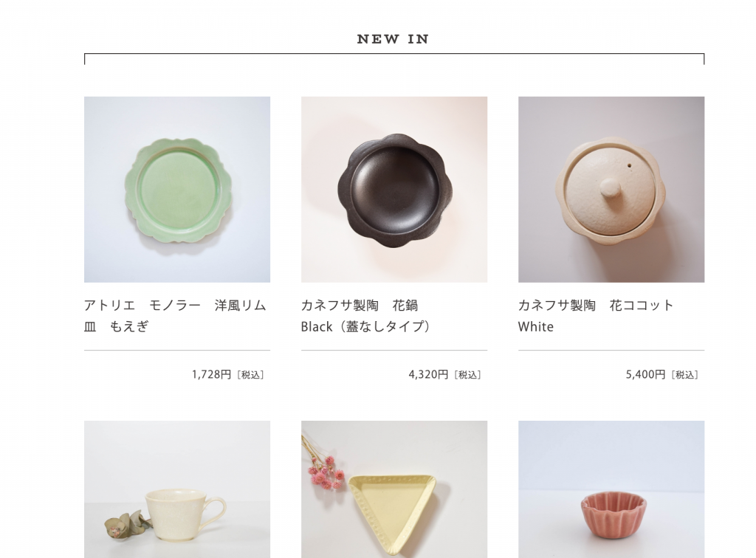The image size is (756, 558).
Task: Click the 4,320円 price text
Action: pos(428,374)
